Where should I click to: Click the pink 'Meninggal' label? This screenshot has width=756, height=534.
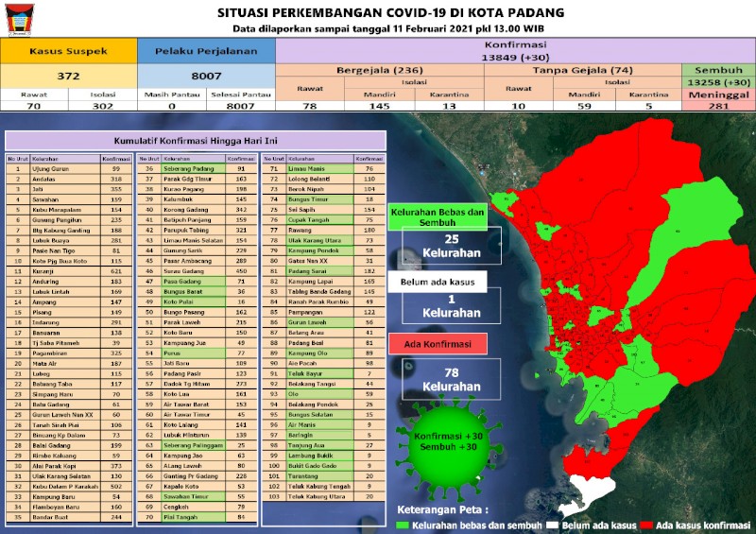coord(718,95)
